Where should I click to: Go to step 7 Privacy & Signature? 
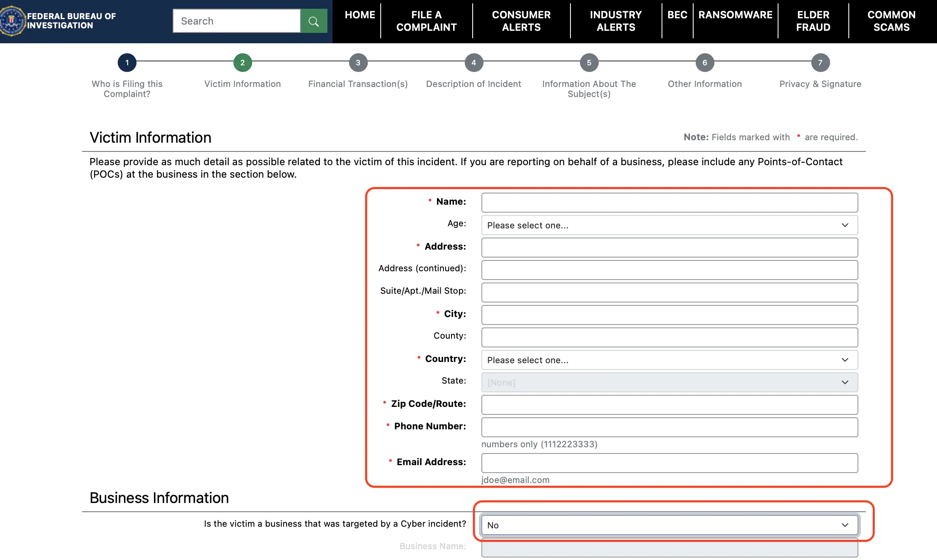[820, 63]
